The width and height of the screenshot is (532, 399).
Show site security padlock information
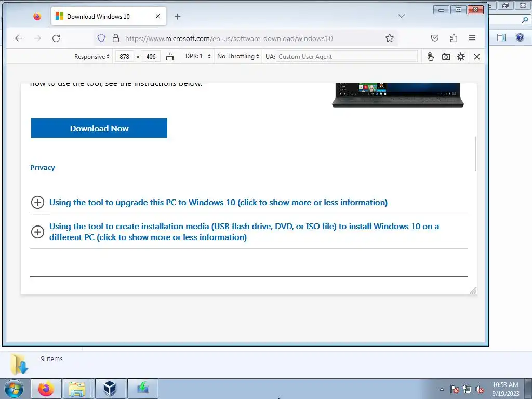116,38
